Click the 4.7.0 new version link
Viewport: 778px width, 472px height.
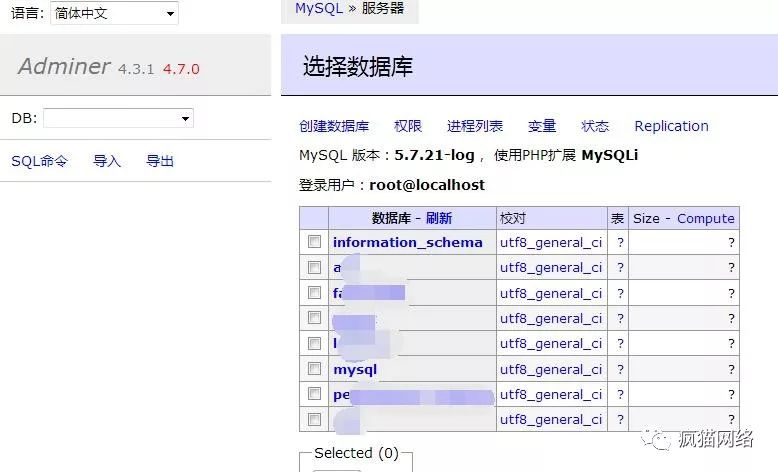[x=181, y=69]
